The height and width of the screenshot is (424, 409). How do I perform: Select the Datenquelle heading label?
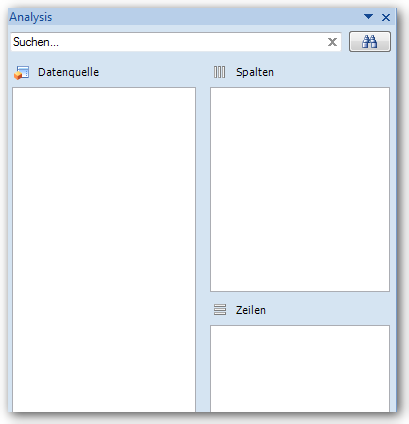click(68, 72)
